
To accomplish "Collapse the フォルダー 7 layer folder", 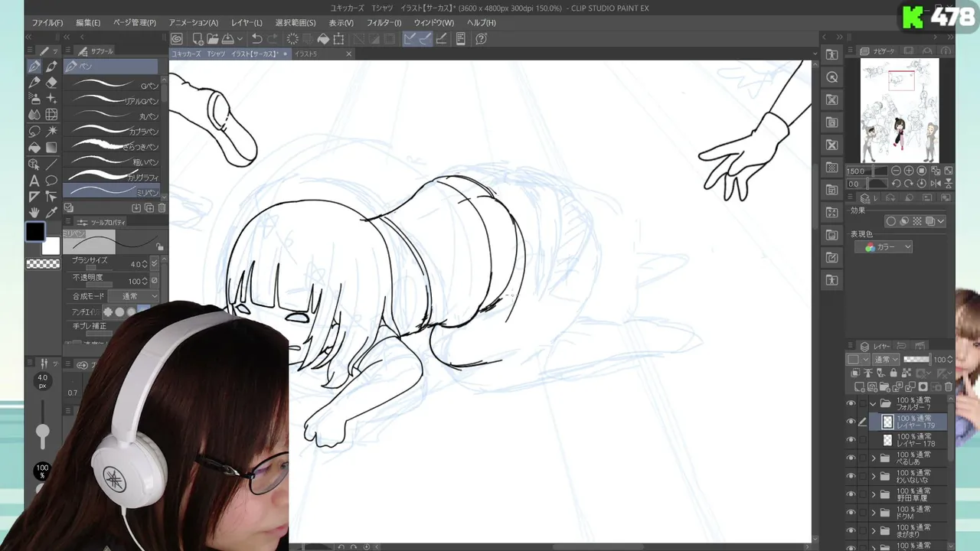I will pyautogui.click(x=873, y=403).
